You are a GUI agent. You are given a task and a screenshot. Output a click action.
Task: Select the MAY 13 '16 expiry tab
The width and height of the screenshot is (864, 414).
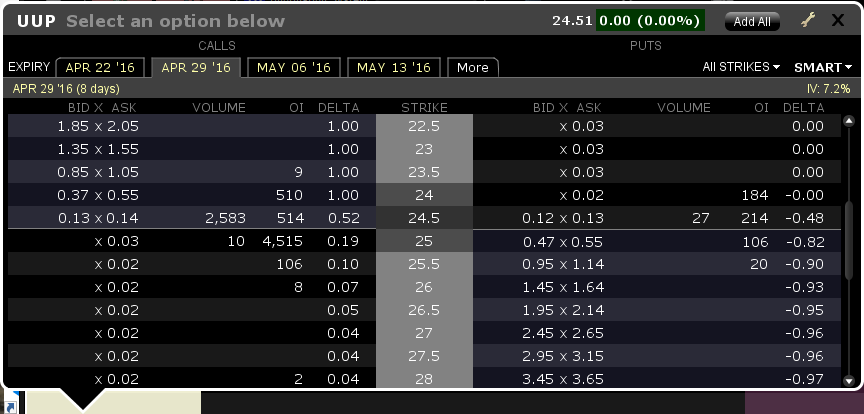(x=393, y=67)
